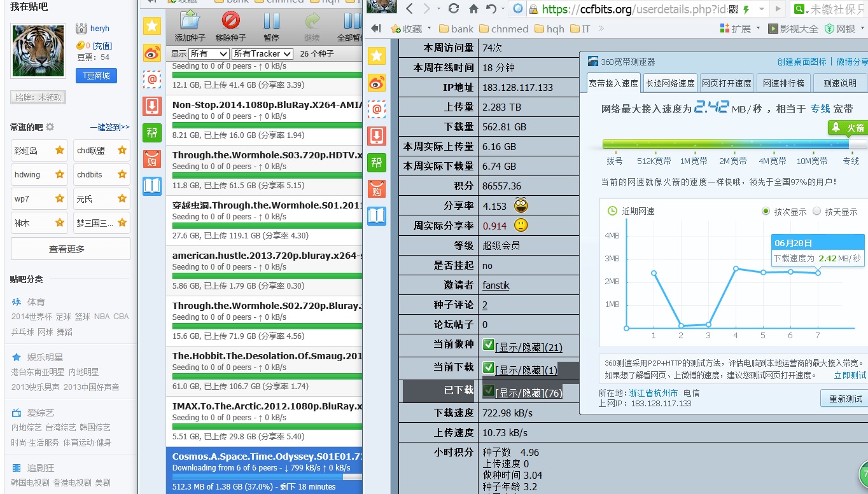868x494 pixels.
Task: Go back in the ccfbits browser window
Action: pyautogui.click(x=410, y=9)
